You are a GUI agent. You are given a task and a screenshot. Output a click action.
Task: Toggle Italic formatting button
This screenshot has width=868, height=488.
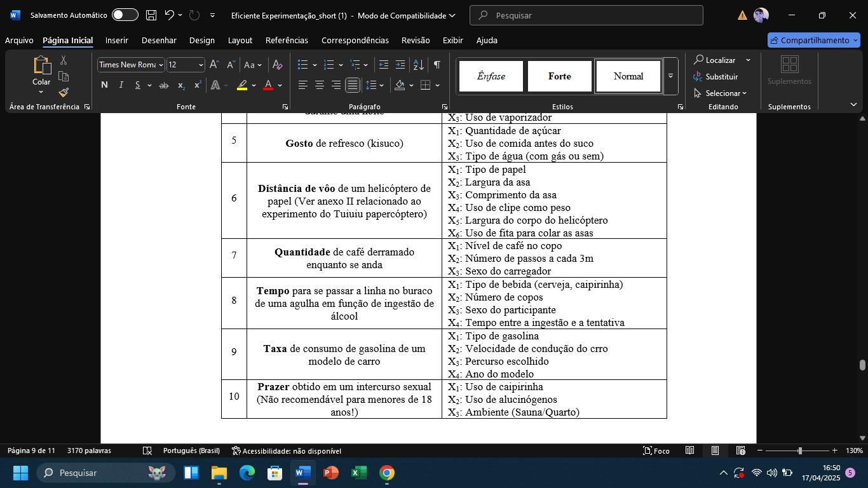[x=121, y=85]
